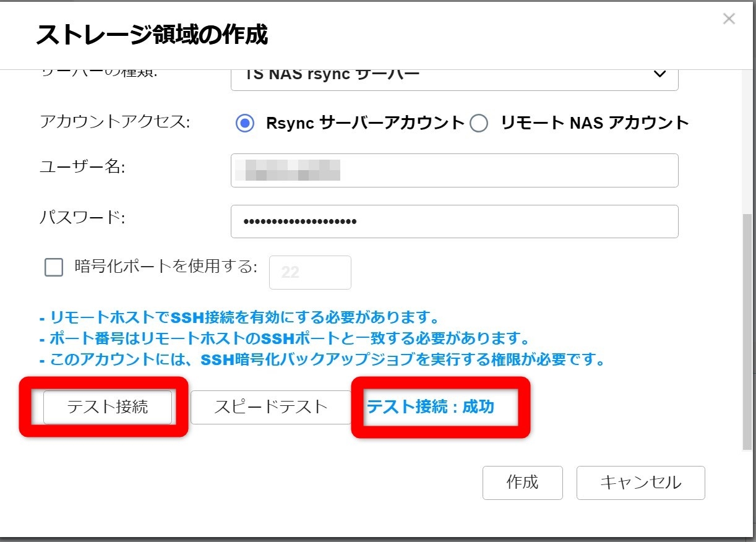
Task: Select the リモート NAS アカウント radio button
Action: [x=479, y=123]
